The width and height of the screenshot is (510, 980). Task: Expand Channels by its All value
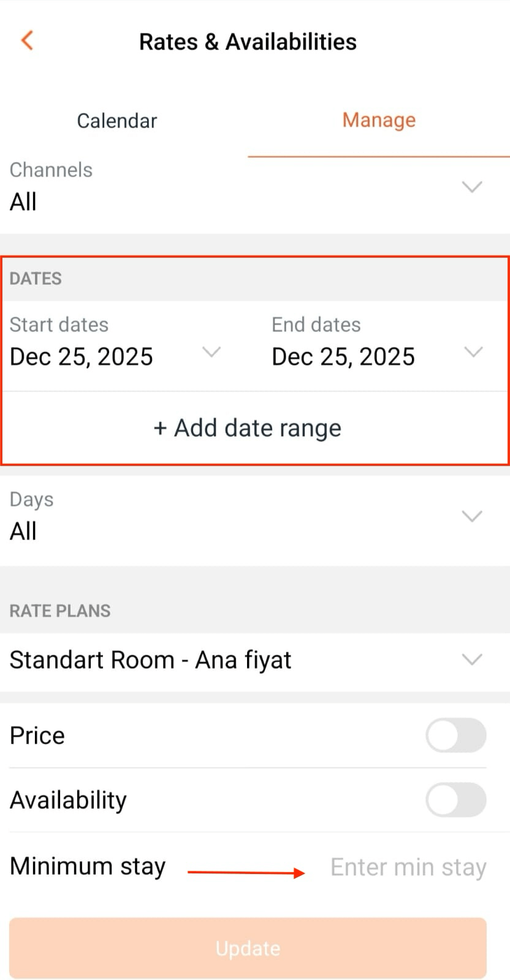point(23,202)
